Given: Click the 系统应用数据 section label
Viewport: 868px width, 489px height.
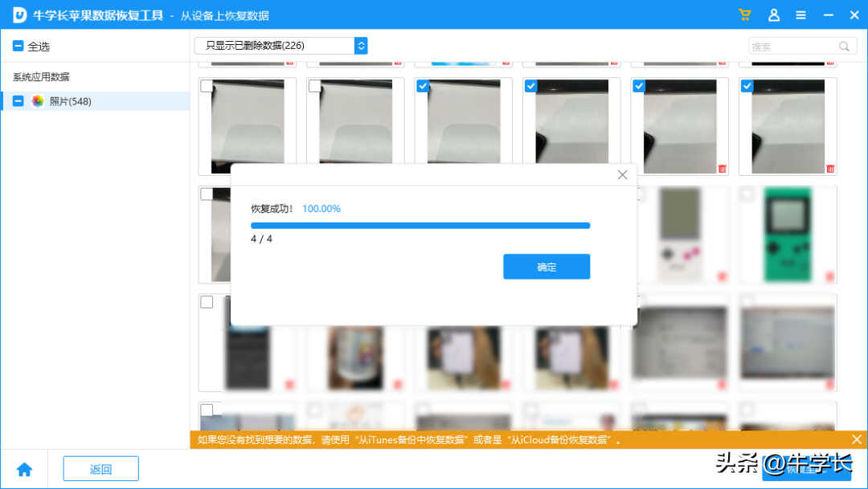Looking at the screenshot, I should click(x=42, y=77).
